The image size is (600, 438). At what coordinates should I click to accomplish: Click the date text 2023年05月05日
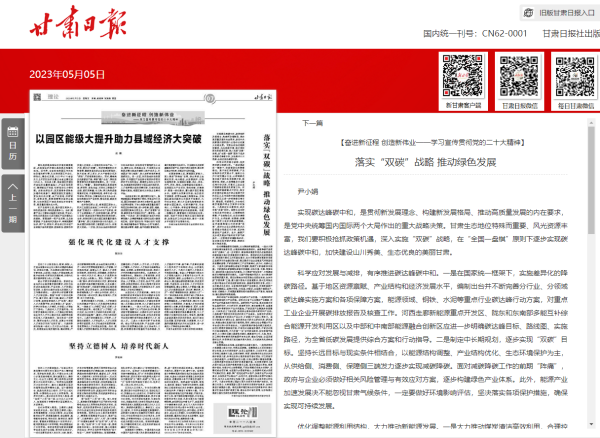pos(67,74)
